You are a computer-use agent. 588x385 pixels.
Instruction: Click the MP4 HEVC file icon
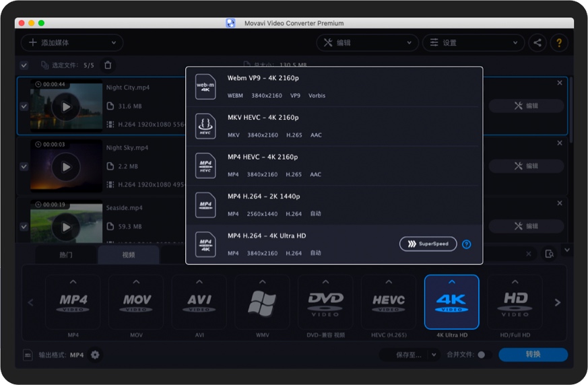(205, 166)
